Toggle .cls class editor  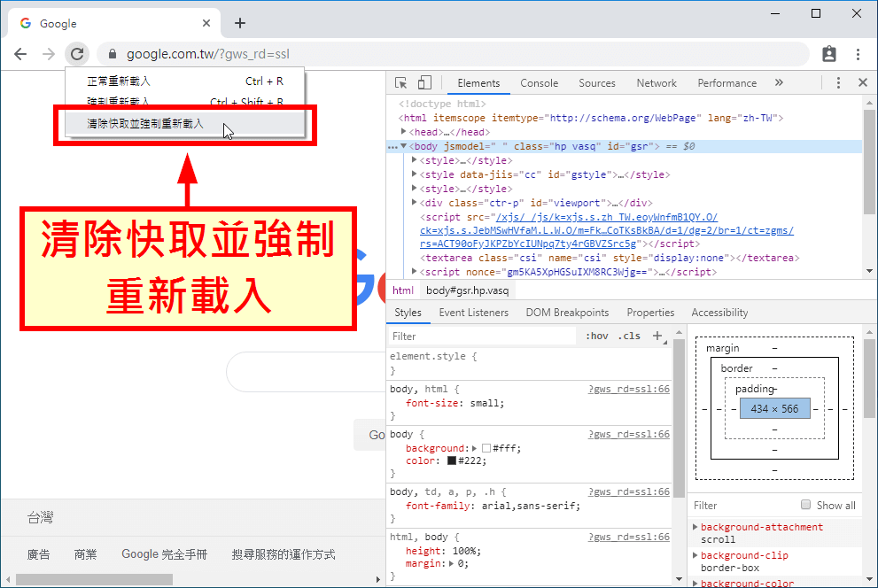coord(629,337)
